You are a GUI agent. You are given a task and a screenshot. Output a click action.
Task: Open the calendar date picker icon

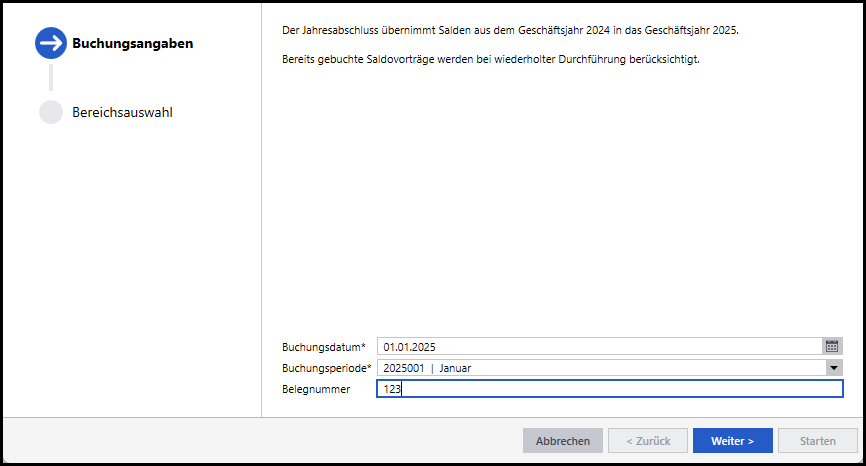pos(832,346)
